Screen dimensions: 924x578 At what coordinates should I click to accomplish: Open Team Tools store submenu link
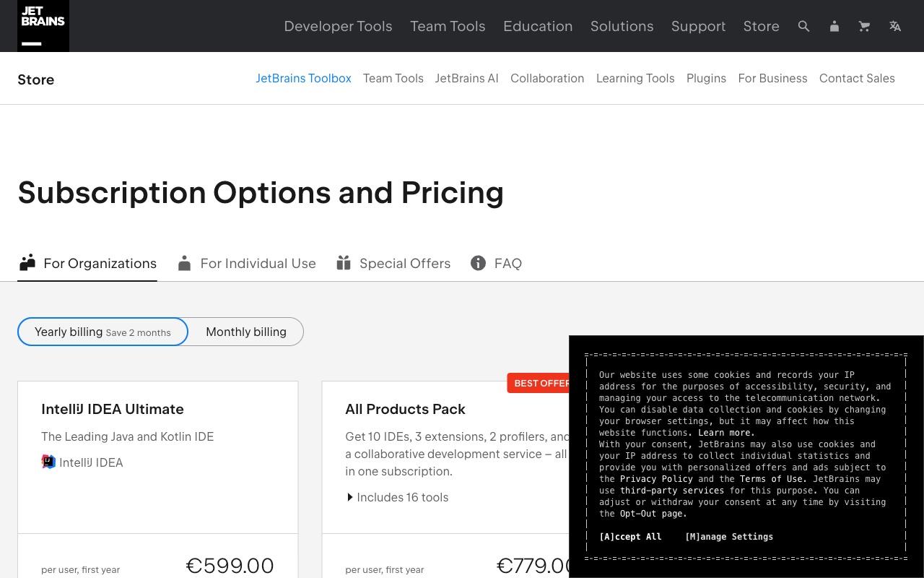pyautogui.click(x=393, y=78)
